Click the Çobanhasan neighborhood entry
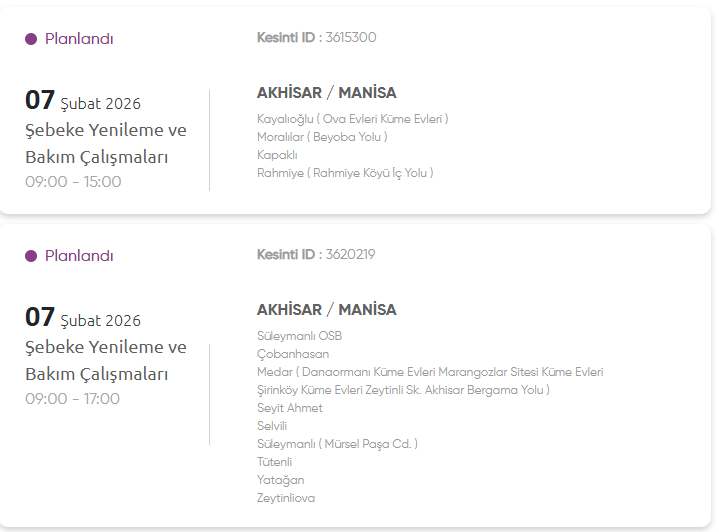Image resolution: width=719 pixels, height=532 pixels. (293, 354)
